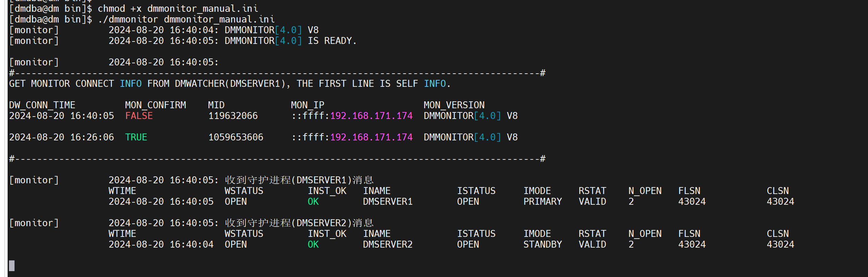Click the chmod +x dmmonitor_manual.ini command
868x277 pixels.
pos(178,9)
